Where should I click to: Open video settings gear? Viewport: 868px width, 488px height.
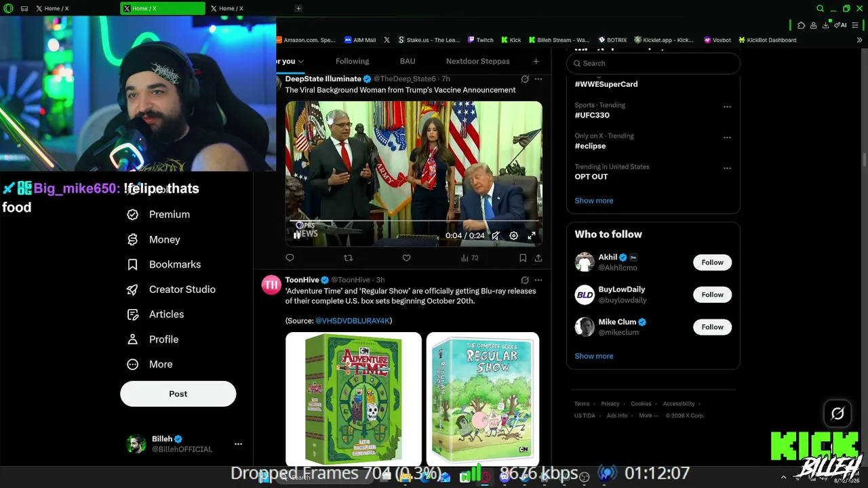(x=514, y=235)
